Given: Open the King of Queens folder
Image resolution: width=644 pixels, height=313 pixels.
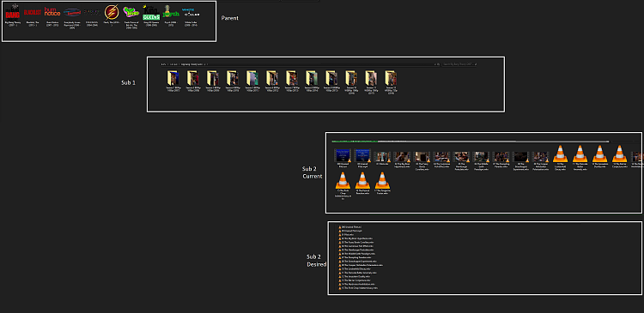Looking at the screenshot, I should pyautogui.click(x=151, y=16).
